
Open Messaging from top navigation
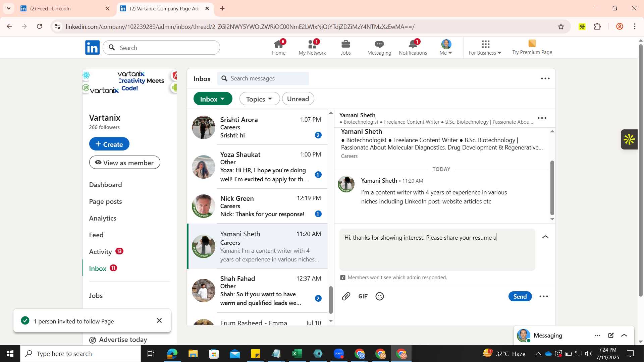click(x=379, y=48)
